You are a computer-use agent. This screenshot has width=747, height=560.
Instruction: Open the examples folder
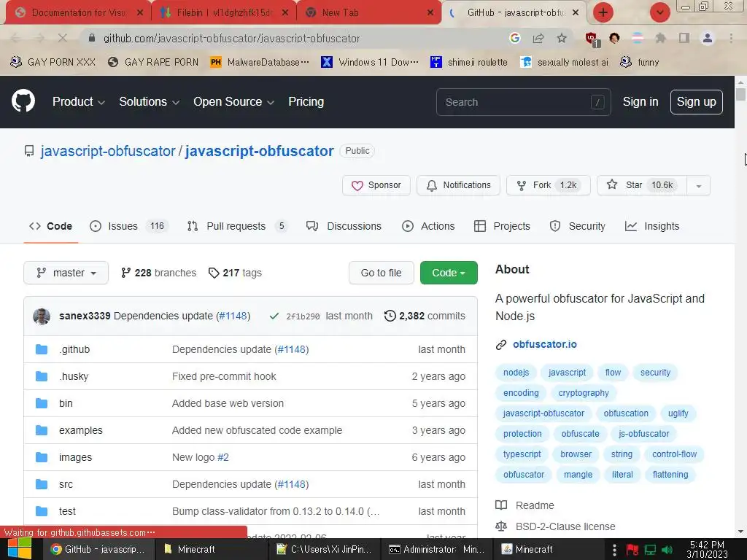point(80,430)
